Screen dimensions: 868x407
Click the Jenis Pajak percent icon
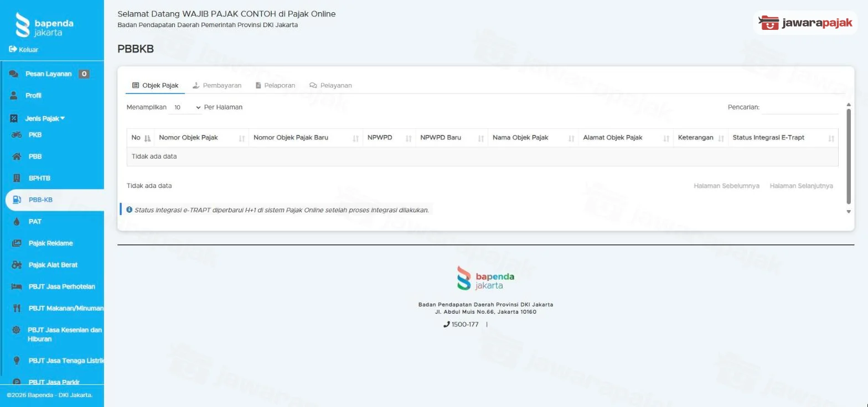14,118
